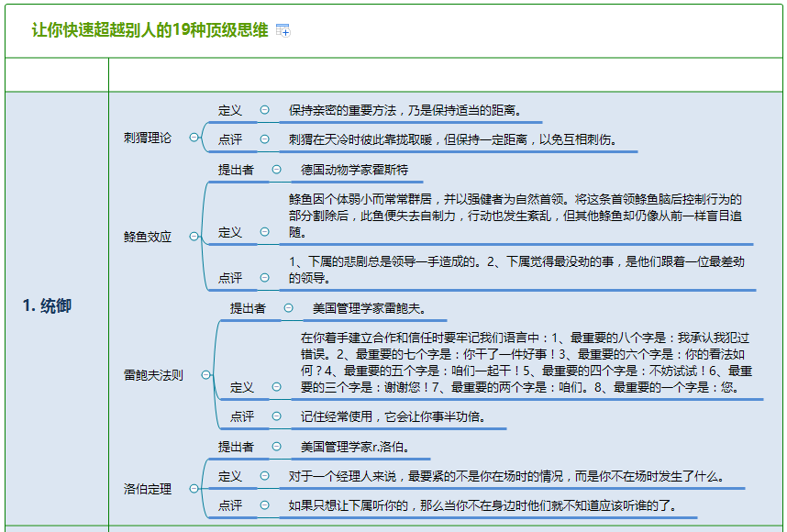Select text 对于一个经理人来说，最要紧的不是
The image size is (787, 532).
384,476
